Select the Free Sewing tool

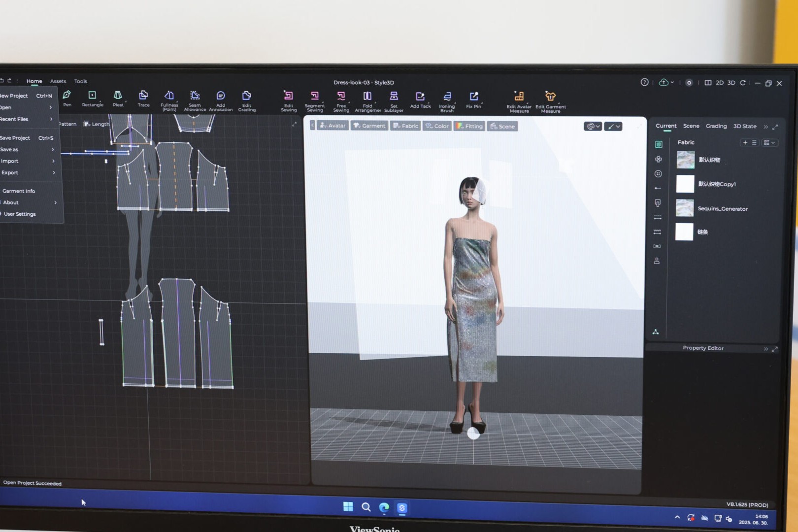point(341,101)
